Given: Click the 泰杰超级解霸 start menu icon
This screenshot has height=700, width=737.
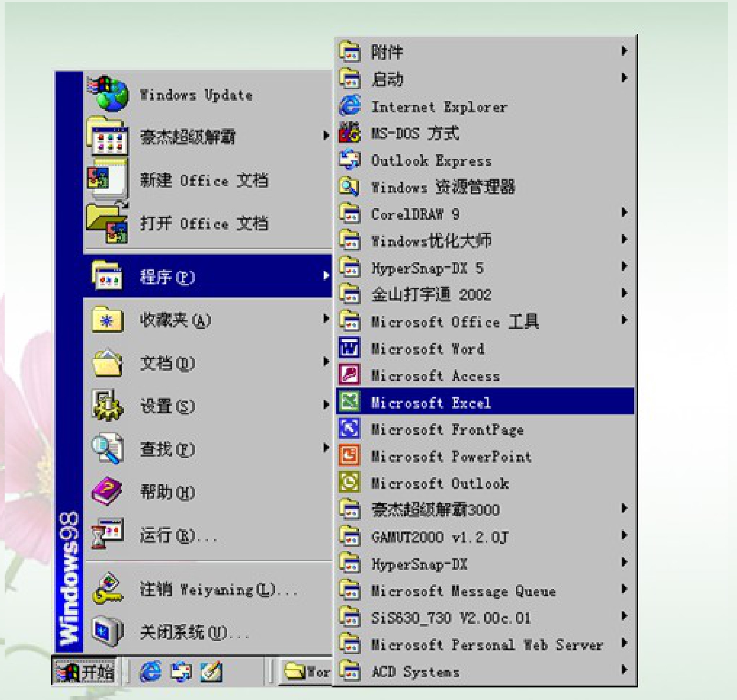Looking at the screenshot, I should coord(107,136).
